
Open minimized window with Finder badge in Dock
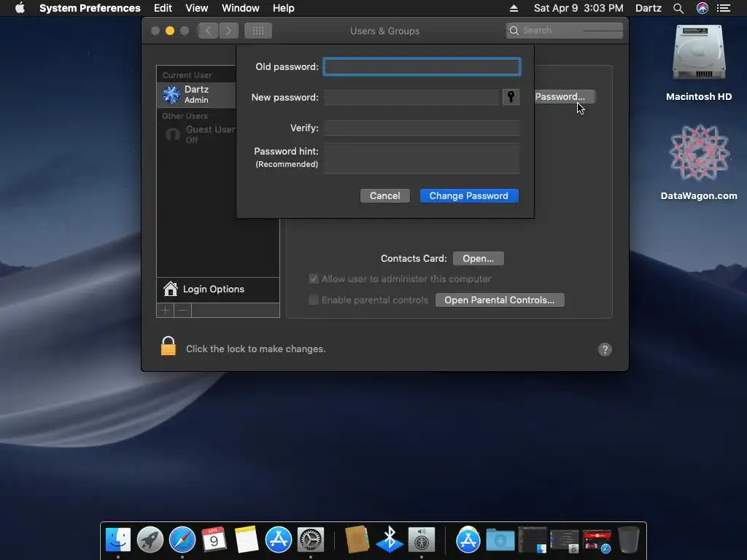tap(532, 540)
